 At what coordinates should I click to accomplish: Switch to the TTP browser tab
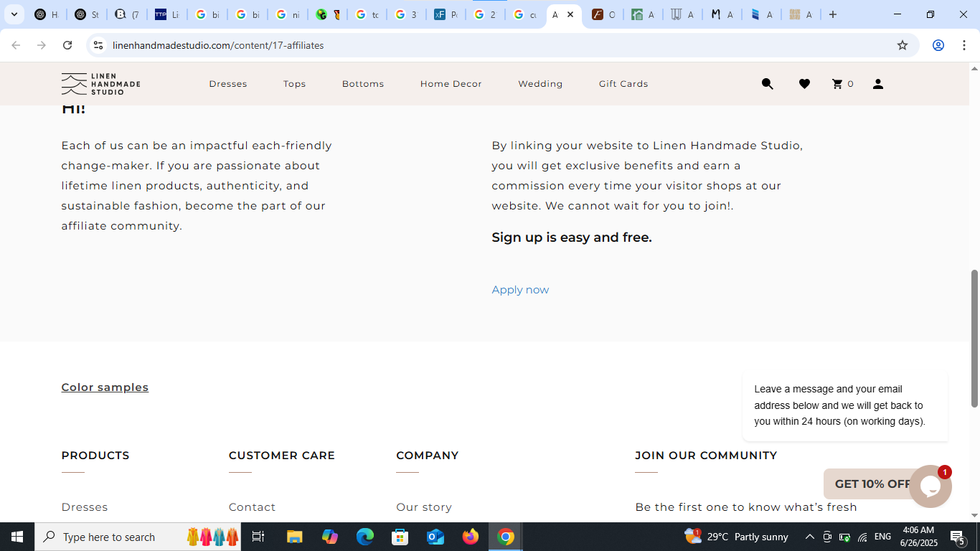click(166, 14)
